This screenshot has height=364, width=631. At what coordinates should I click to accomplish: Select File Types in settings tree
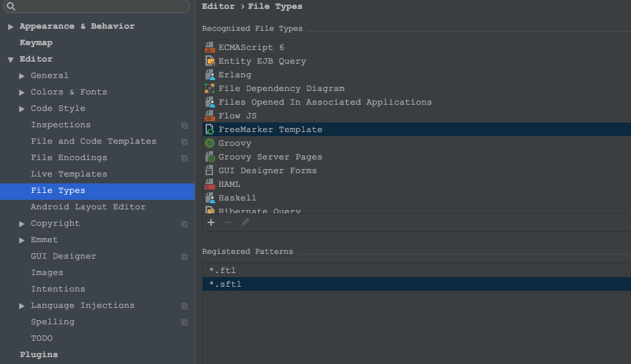(97, 191)
